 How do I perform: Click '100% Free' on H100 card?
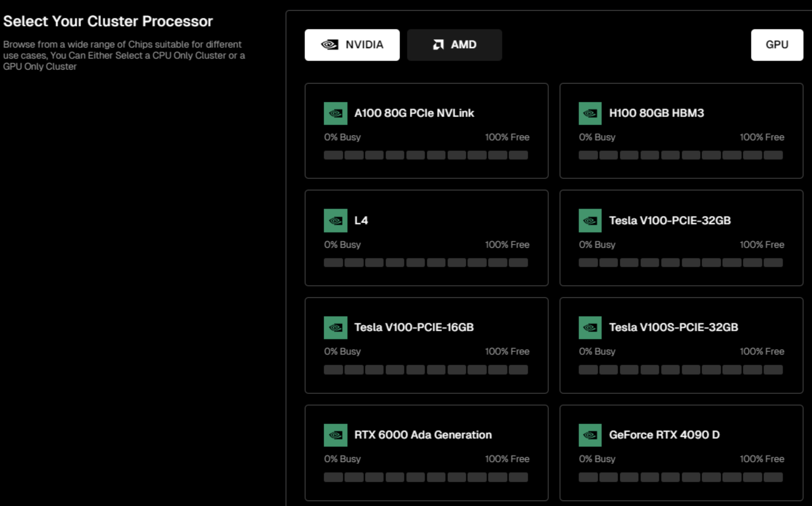(762, 137)
